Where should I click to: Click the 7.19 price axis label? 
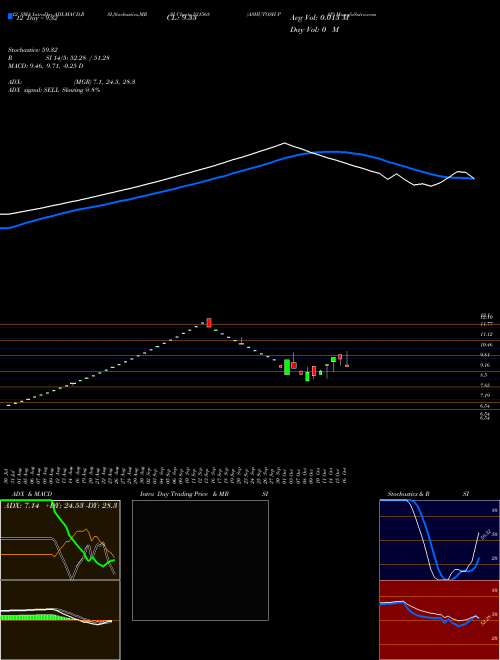485,396
